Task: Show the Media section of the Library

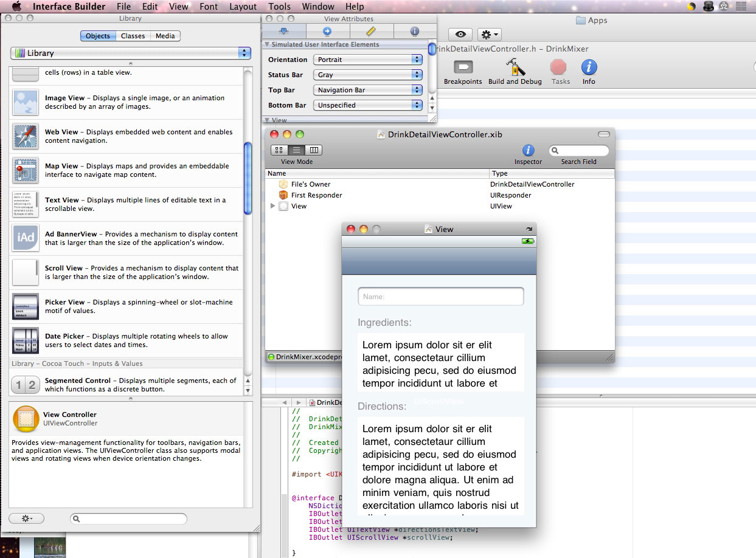Action: click(165, 36)
